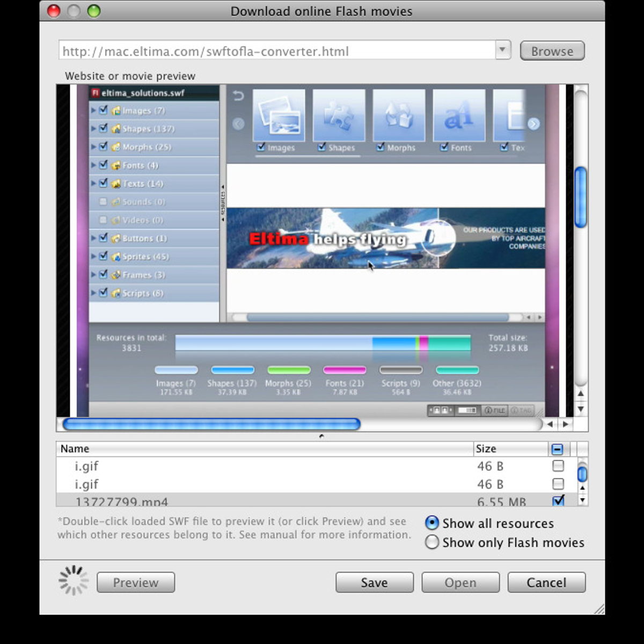Uncheck Texts (14) checkbox in tree
Screen dimensions: 644x644
point(104,183)
